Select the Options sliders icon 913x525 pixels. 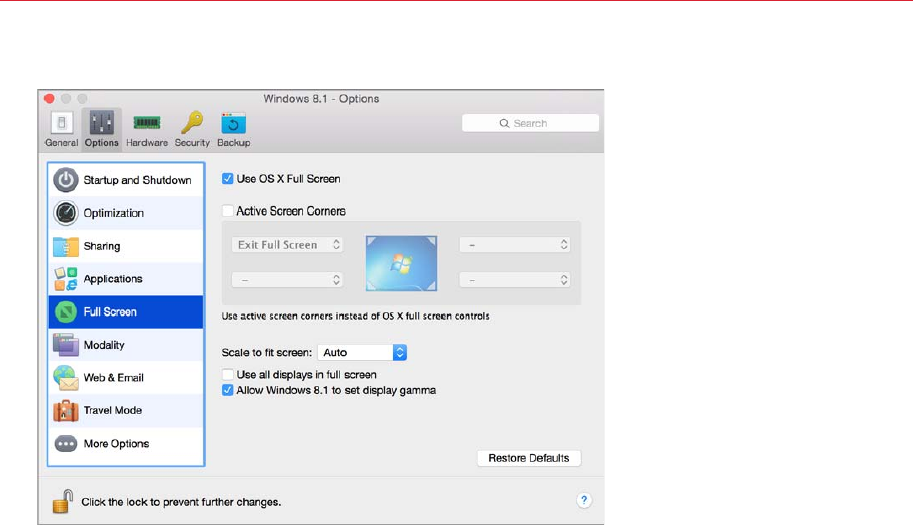[x=101, y=123]
